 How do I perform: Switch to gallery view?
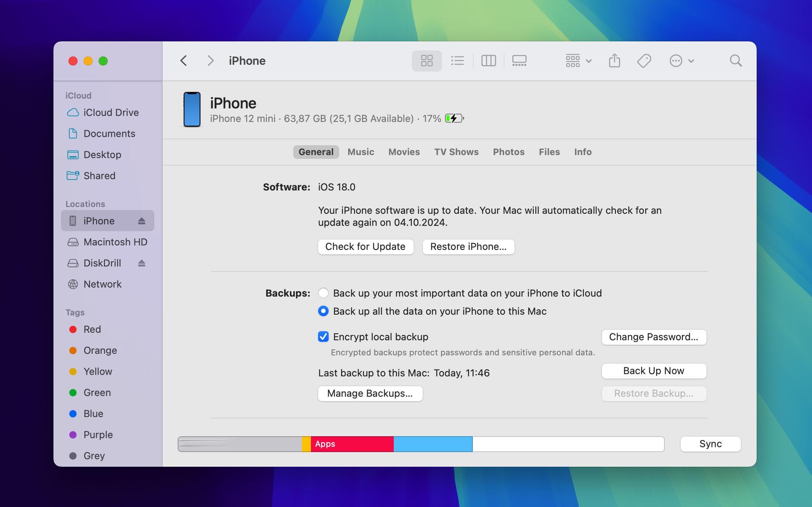(x=519, y=61)
